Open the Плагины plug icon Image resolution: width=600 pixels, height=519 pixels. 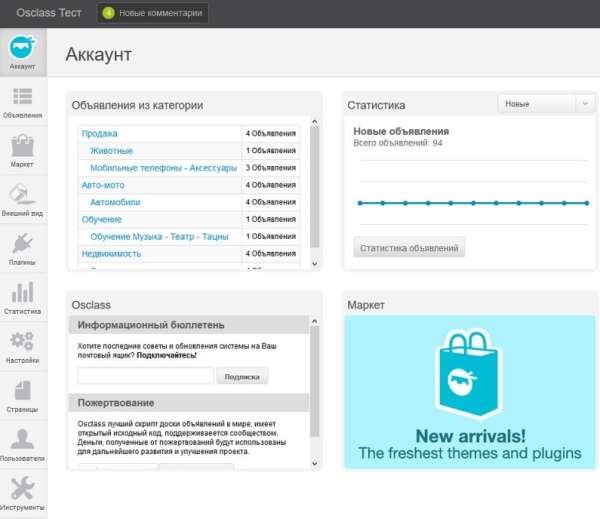(x=22, y=248)
